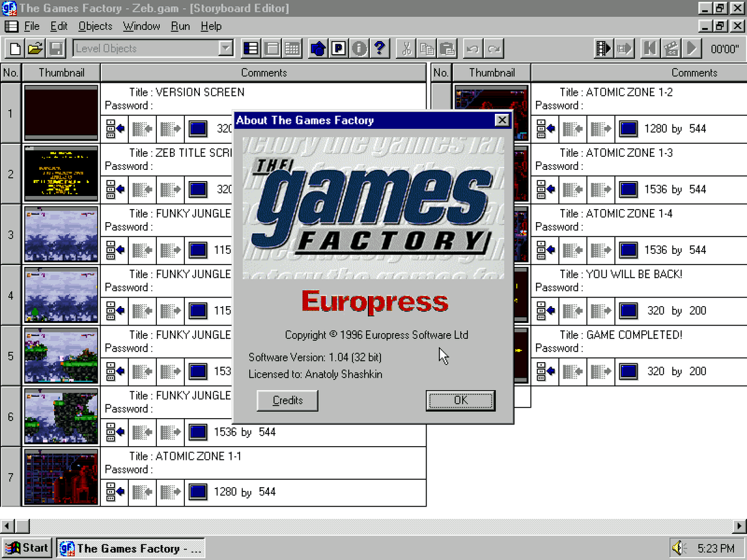Click blue screen-size icon in VERSION SCREEN row

(198, 129)
